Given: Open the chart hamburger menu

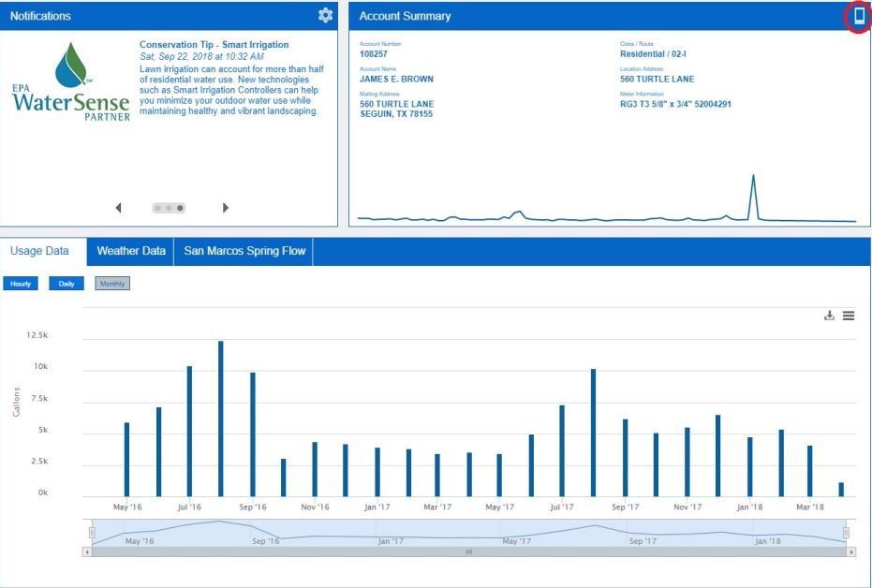Looking at the screenshot, I should pyautogui.click(x=849, y=316).
